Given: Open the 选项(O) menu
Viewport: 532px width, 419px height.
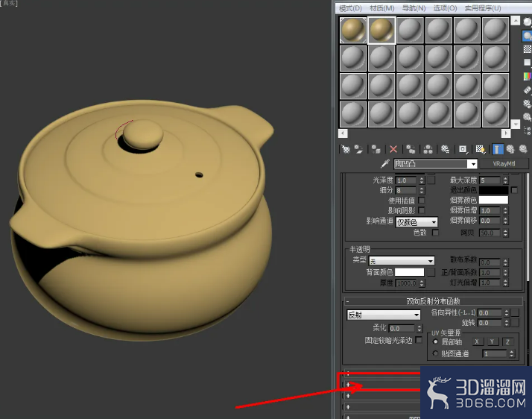Looking at the screenshot, I should 445,8.
